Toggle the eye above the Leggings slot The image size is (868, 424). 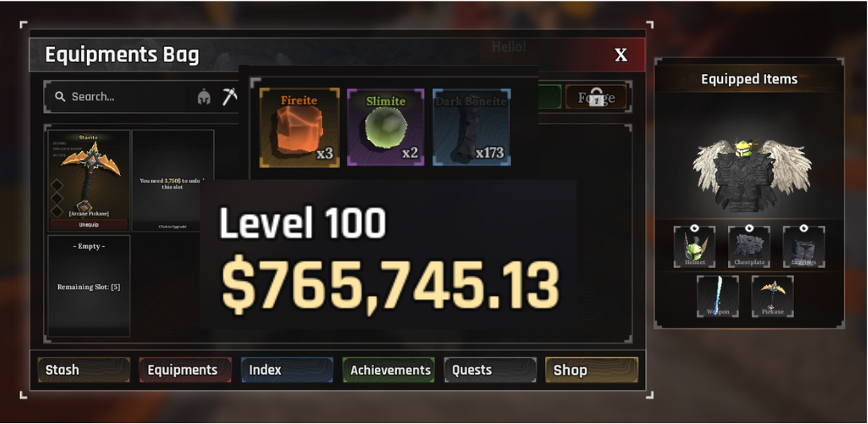804,228
